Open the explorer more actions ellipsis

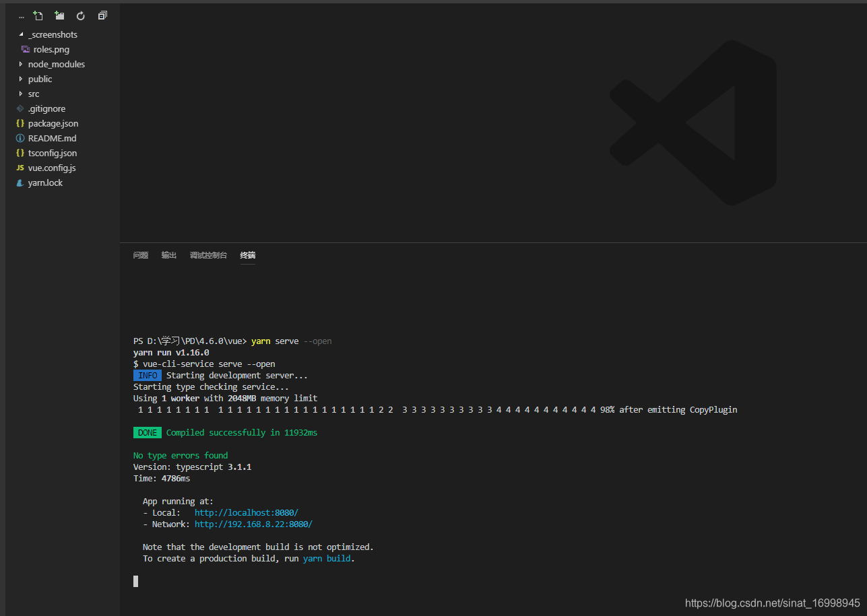[x=22, y=17]
